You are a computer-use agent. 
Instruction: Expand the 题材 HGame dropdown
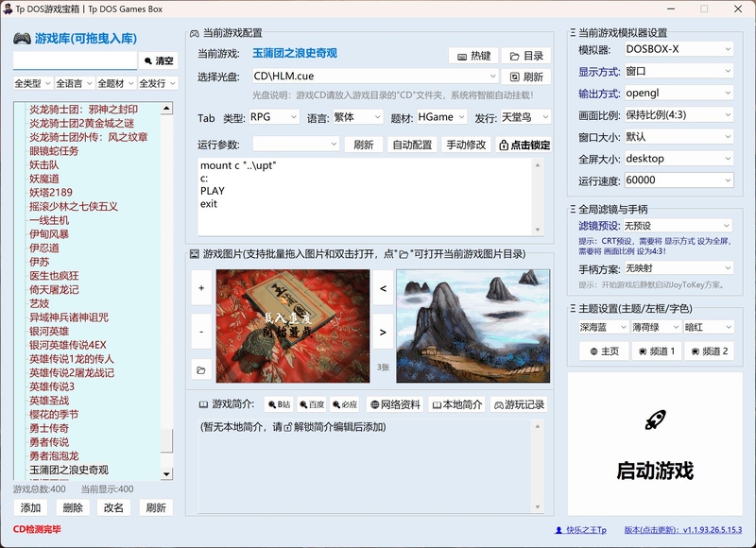pyautogui.click(x=441, y=117)
